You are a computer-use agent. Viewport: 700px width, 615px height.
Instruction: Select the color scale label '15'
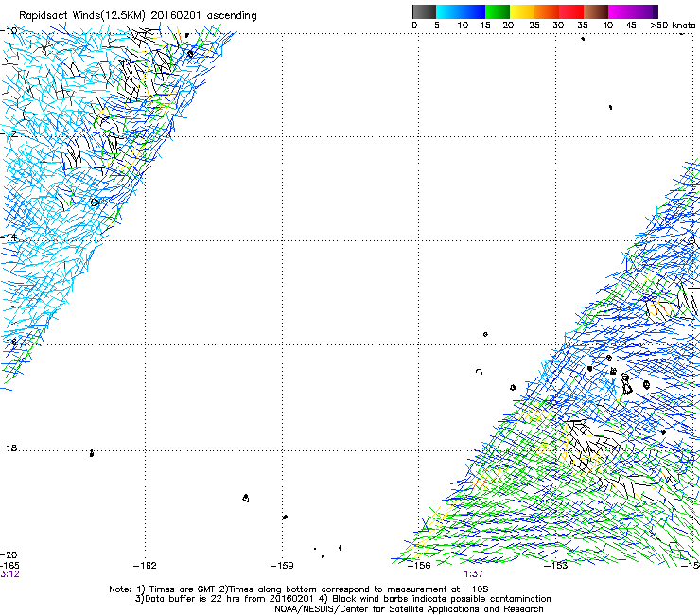(x=485, y=26)
